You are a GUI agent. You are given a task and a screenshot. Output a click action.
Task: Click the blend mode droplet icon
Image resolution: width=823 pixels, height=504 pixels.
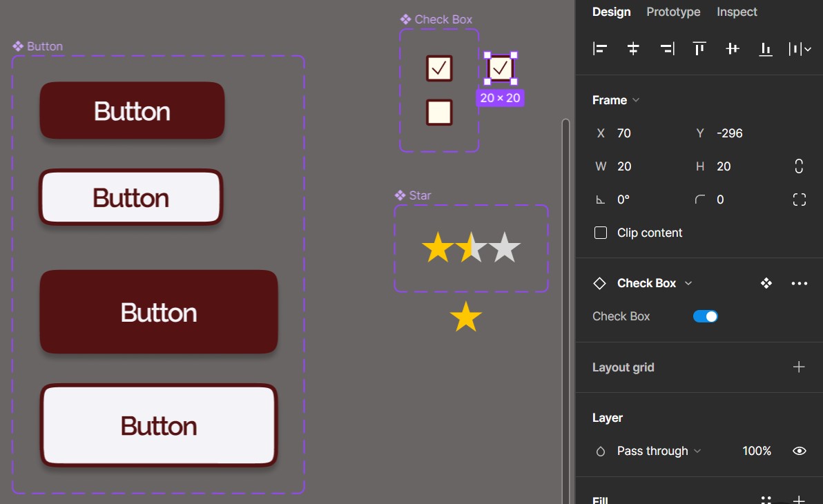[601, 451]
